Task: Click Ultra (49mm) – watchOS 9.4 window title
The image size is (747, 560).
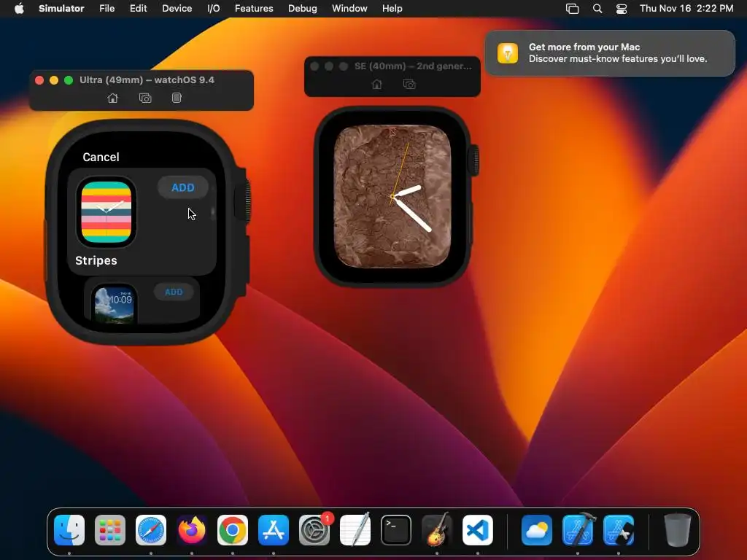Action: tap(147, 80)
